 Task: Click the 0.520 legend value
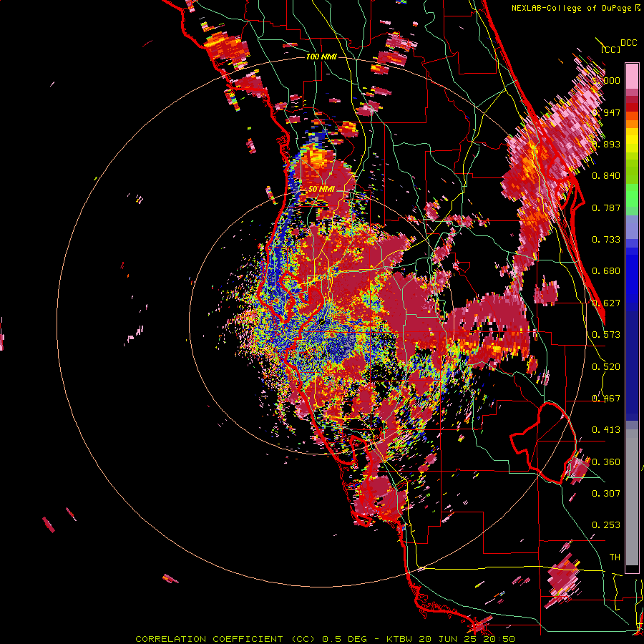[606, 367]
